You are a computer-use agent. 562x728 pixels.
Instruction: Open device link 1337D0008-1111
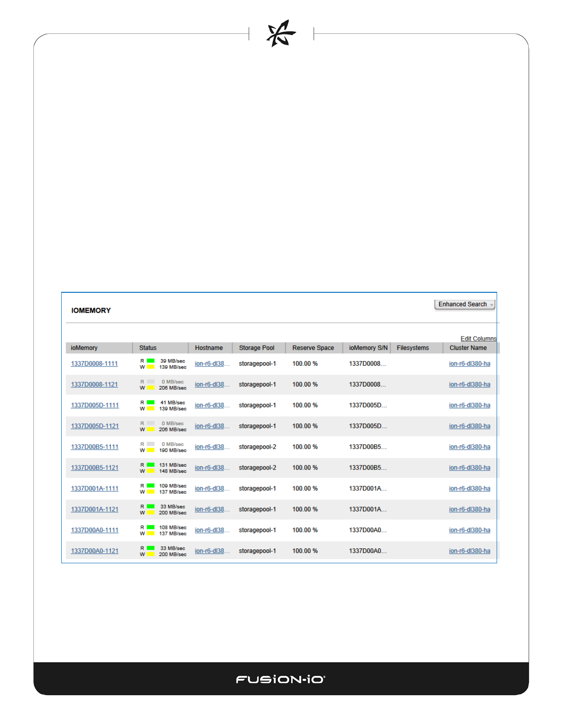[94, 364]
